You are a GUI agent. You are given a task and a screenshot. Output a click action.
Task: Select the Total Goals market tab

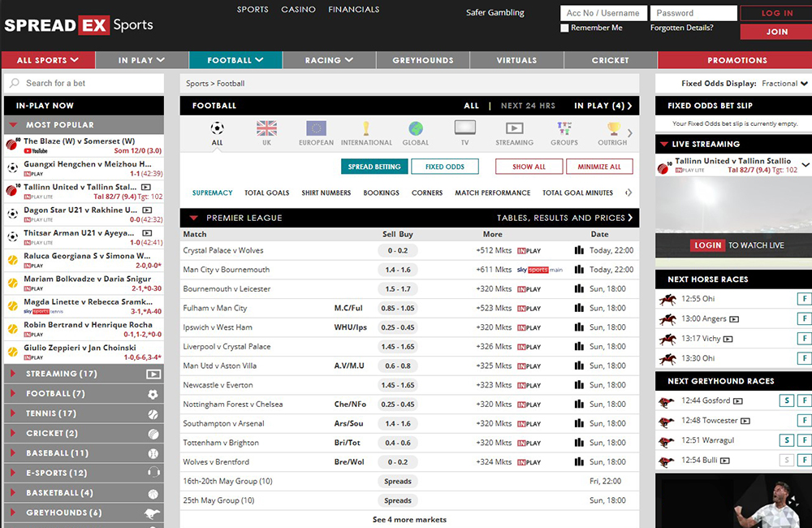pos(266,193)
